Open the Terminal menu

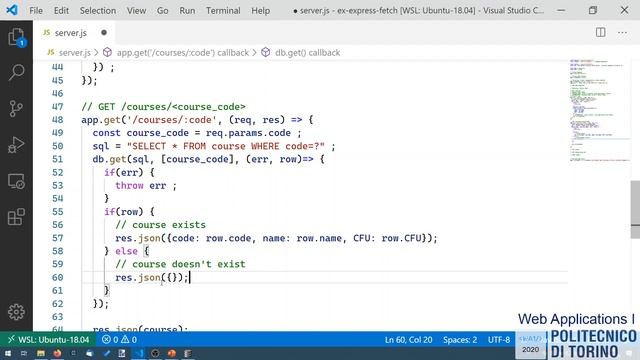(x=223, y=10)
